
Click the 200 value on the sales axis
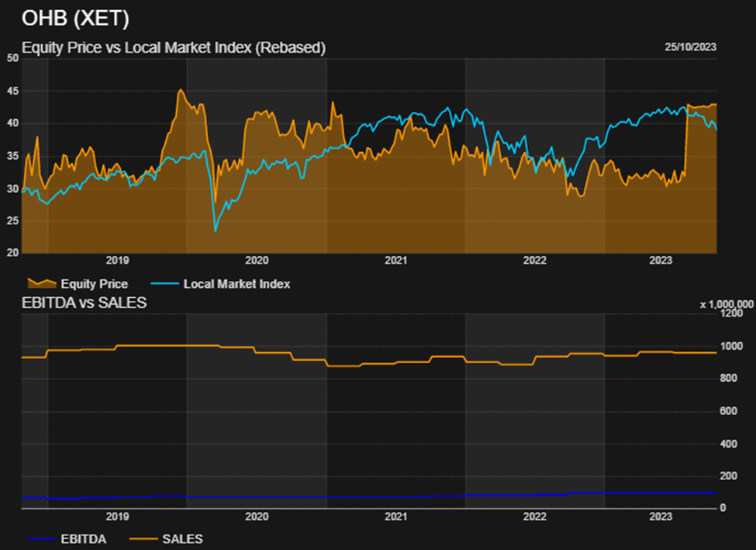pyautogui.click(x=729, y=476)
